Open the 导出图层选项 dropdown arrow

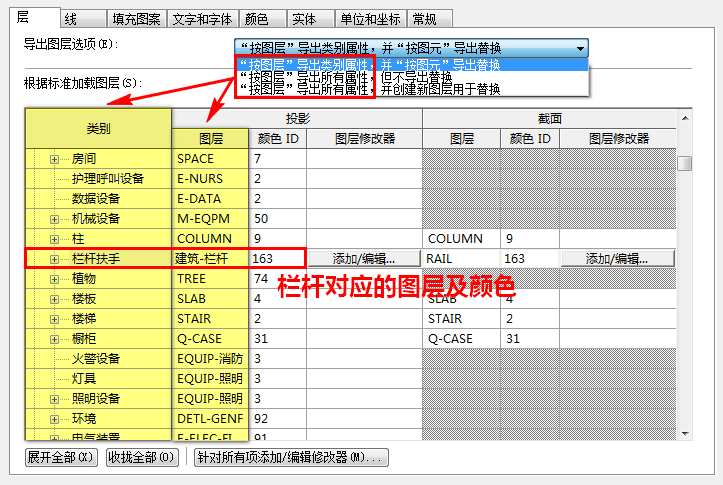tap(580, 48)
